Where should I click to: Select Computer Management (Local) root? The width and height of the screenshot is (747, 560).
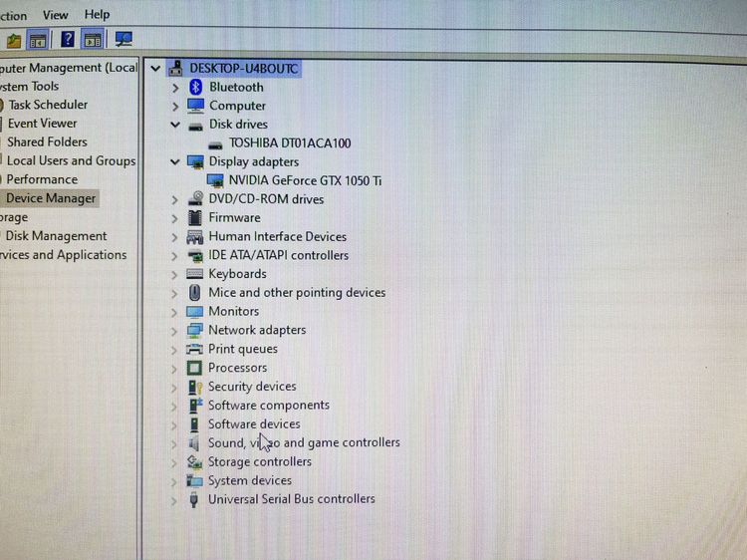tap(69, 68)
